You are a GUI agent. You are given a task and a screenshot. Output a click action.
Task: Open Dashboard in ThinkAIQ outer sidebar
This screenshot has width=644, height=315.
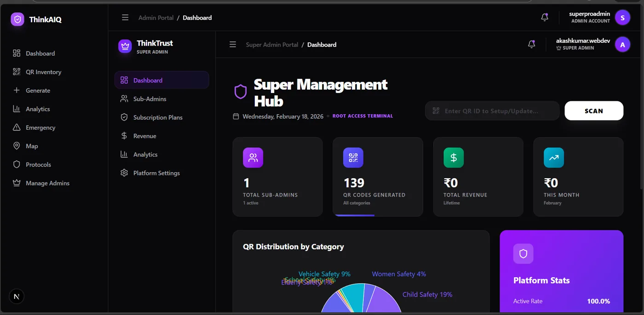coord(40,53)
